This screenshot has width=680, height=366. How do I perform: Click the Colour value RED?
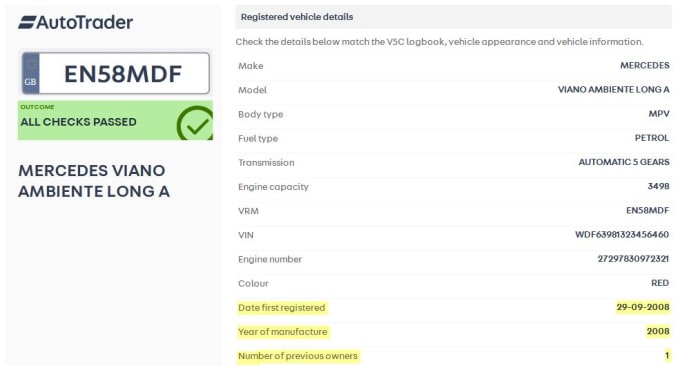tap(660, 283)
